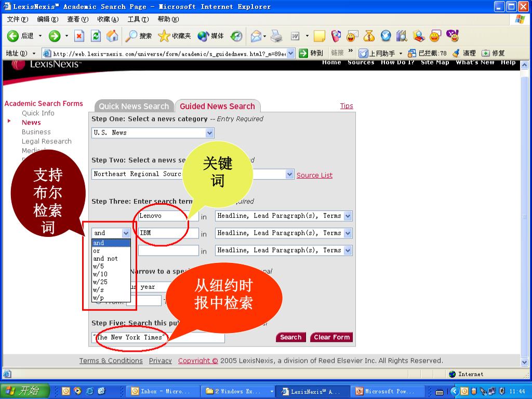
Task: Choose 'w/s' connector option
Action: [111, 290]
